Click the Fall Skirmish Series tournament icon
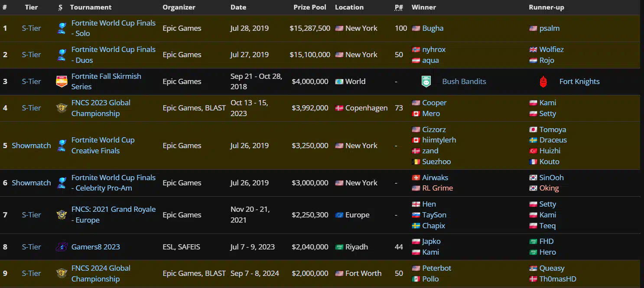This screenshot has height=288, width=644. pos(62,81)
